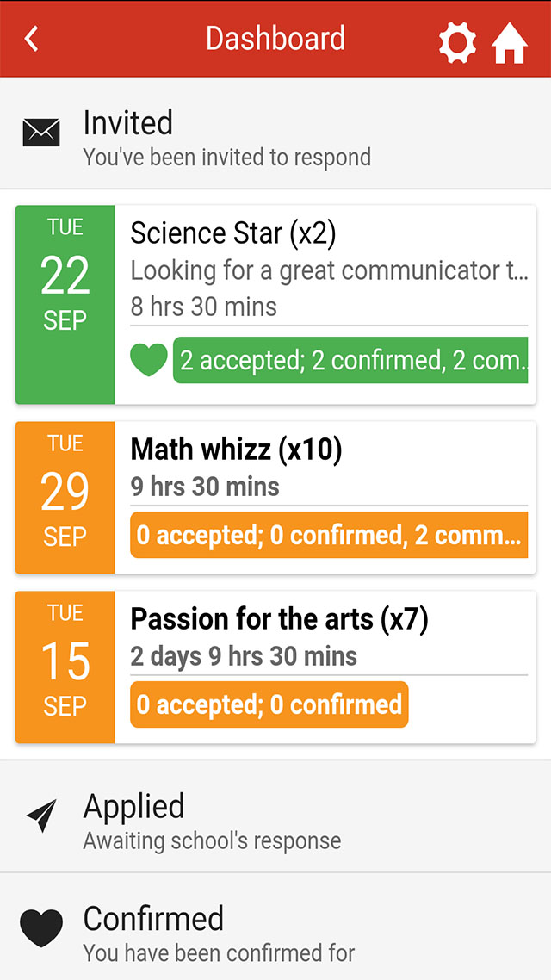Open settings via the gear icon
This screenshot has height=980, width=551.
coord(457,41)
